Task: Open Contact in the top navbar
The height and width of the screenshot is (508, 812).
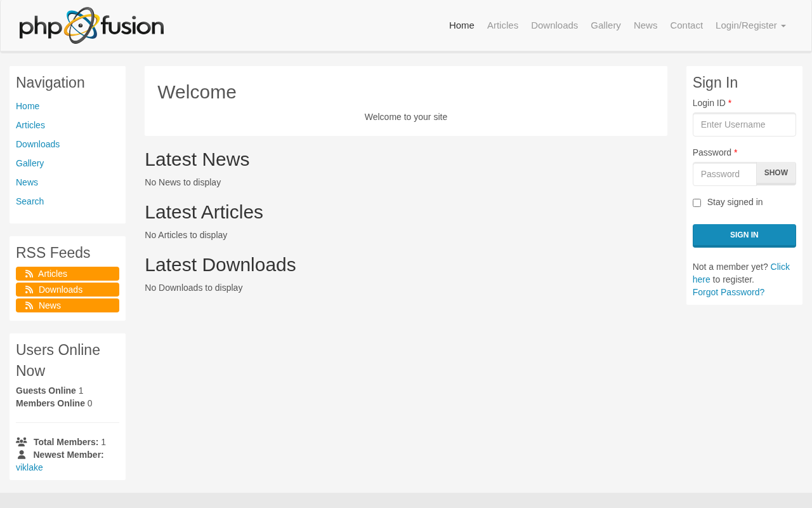Action: 686,25
